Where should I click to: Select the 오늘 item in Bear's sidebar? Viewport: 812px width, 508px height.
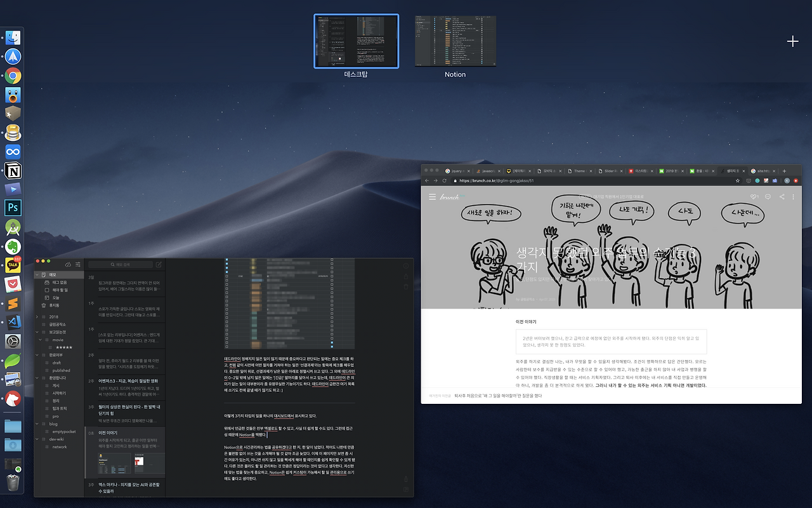pos(58,298)
